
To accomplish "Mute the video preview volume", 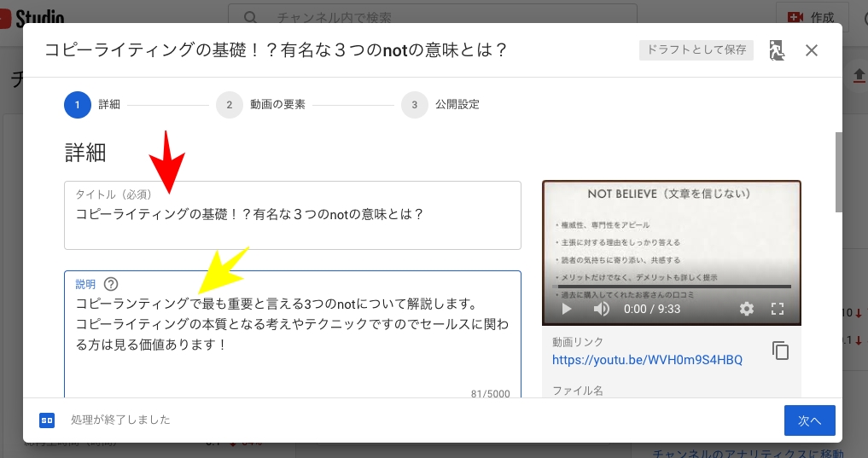I will [x=602, y=309].
